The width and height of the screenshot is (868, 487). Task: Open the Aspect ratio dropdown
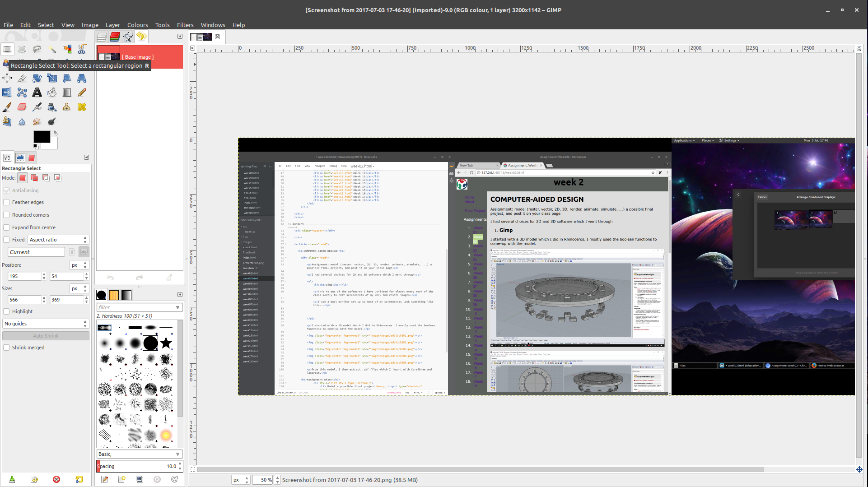58,240
